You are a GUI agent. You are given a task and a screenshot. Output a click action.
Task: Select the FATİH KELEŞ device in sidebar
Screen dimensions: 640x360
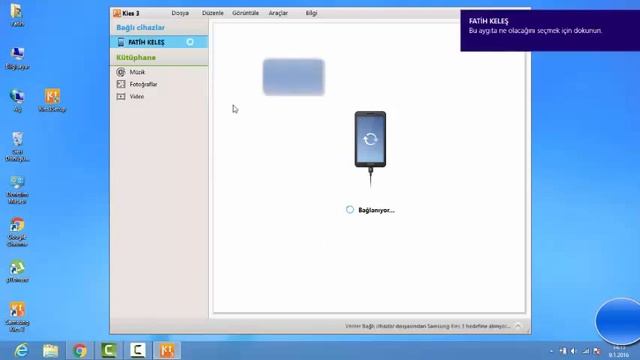tap(159, 42)
